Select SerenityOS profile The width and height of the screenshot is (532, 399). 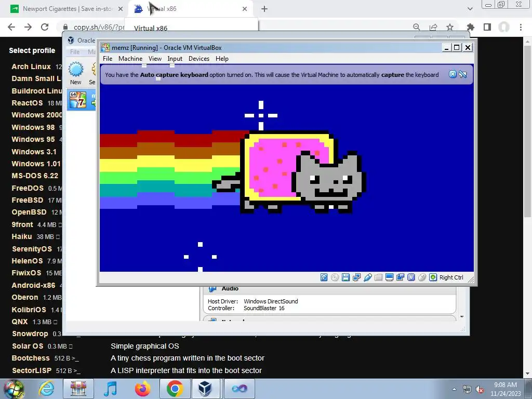32,249
